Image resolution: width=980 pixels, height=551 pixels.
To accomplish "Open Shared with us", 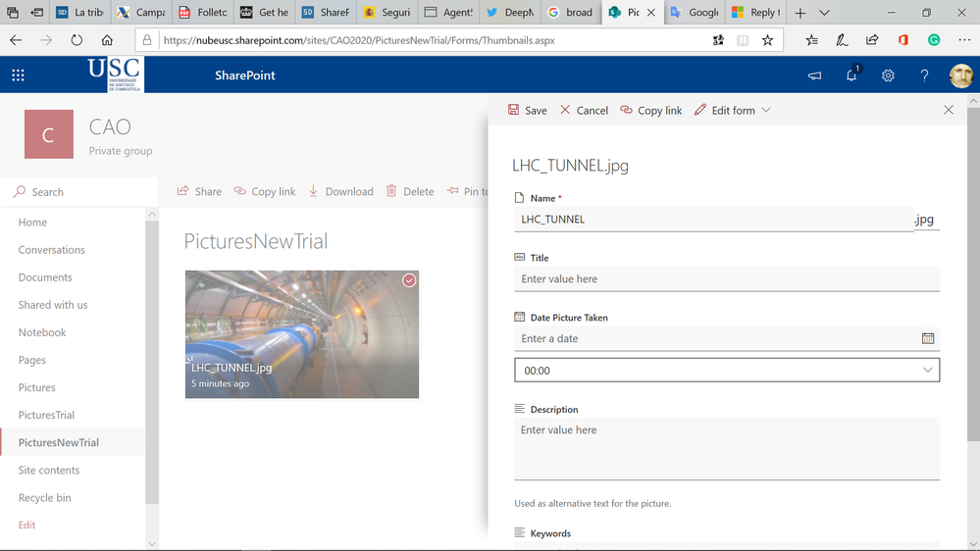I will [53, 305].
